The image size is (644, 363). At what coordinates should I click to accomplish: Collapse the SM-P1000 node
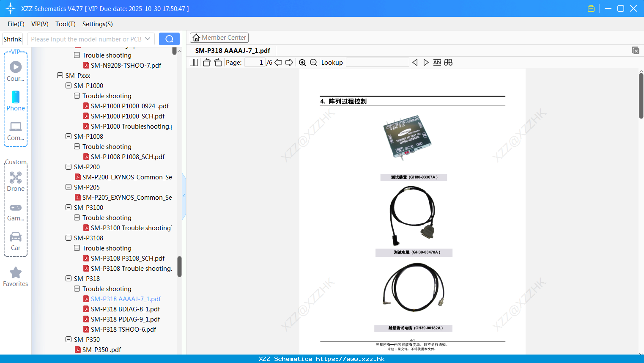tap(69, 85)
